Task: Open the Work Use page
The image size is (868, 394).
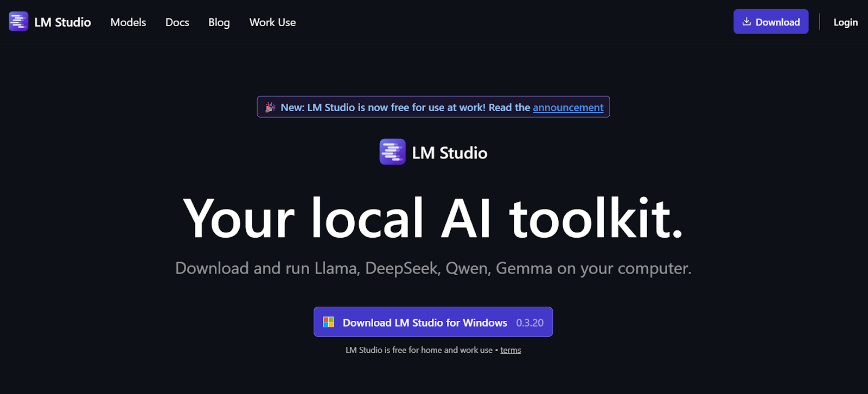Action: pos(272,22)
